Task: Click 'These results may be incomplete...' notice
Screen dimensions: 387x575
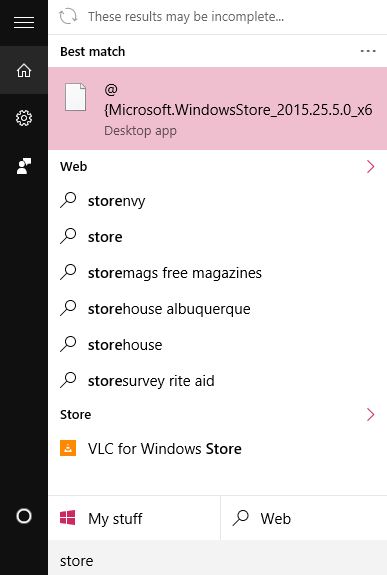Action: (186, 17)
